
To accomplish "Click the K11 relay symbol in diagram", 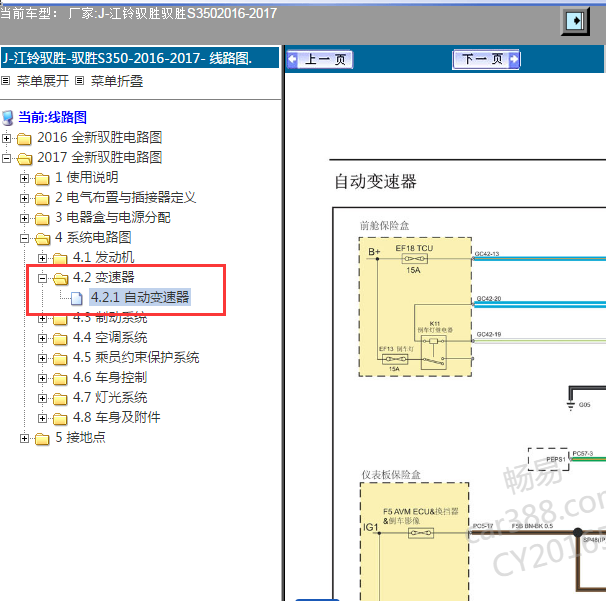I will (434, 352).
